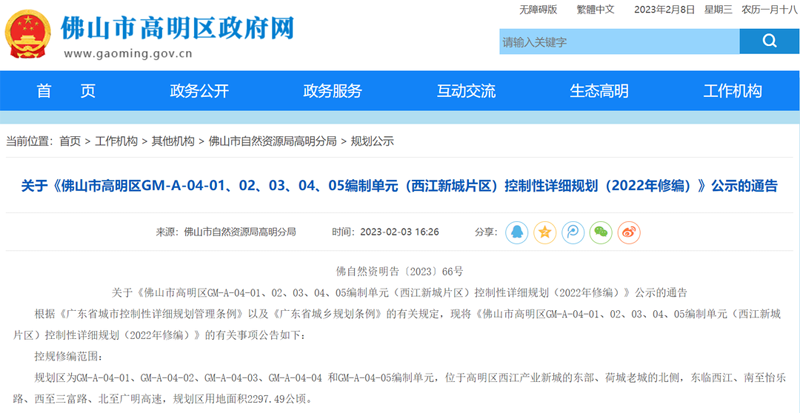Share the article on Sina Weibo

(x=628, y=231)
